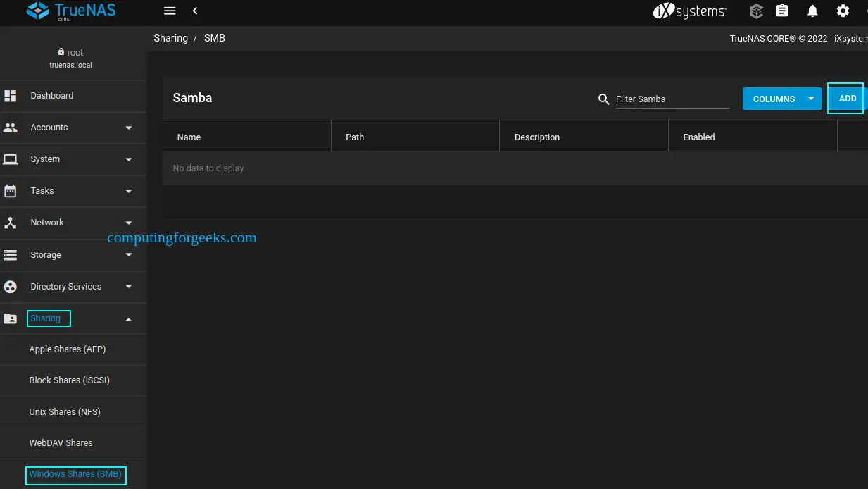The image size is (868, 489).
Task: Select Windows Shares (SMB) in sidebar
Action: [75, 475]
